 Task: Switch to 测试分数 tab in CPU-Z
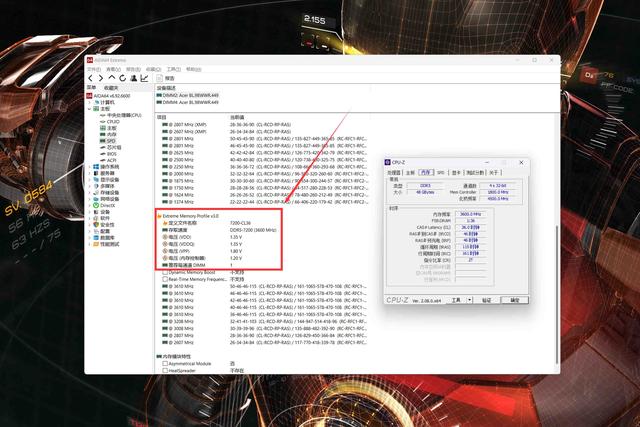click(x=475, y=173)
